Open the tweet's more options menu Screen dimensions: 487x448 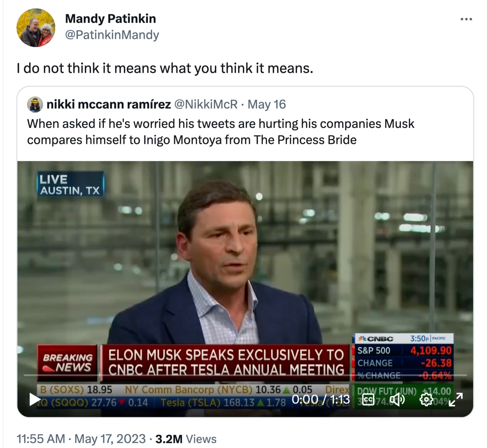[x=466, y=19]
